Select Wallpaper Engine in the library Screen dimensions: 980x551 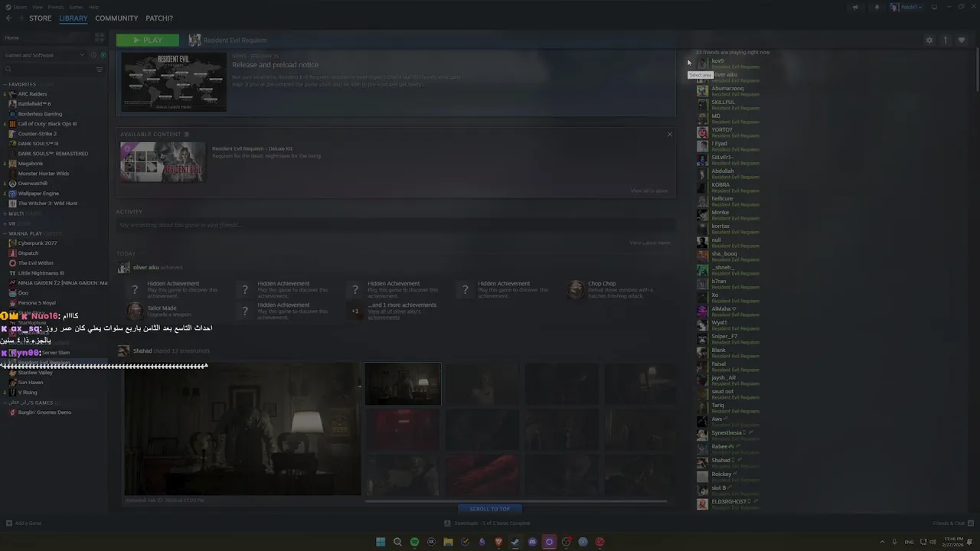[38, 194]
